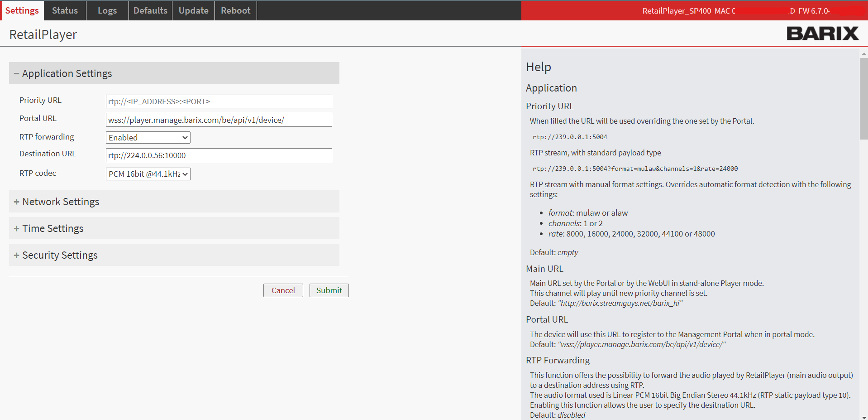
Task: Expand the Time Settings section
Action: click(52, 228)
